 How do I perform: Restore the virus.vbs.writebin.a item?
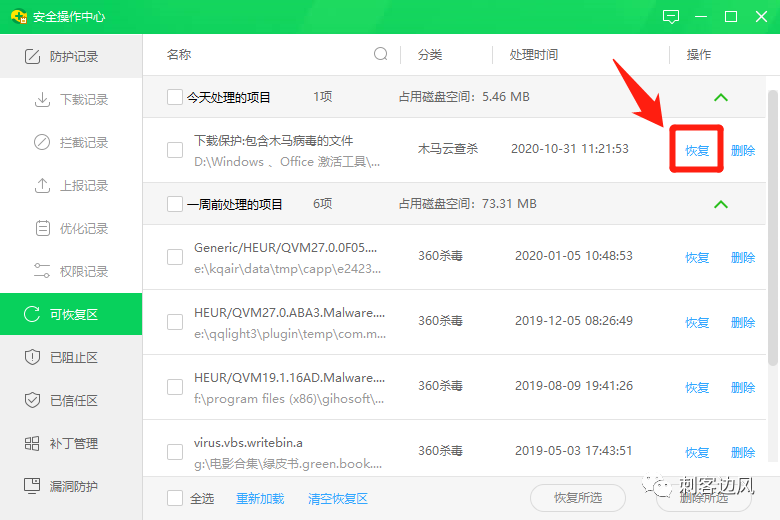point(697,452)
